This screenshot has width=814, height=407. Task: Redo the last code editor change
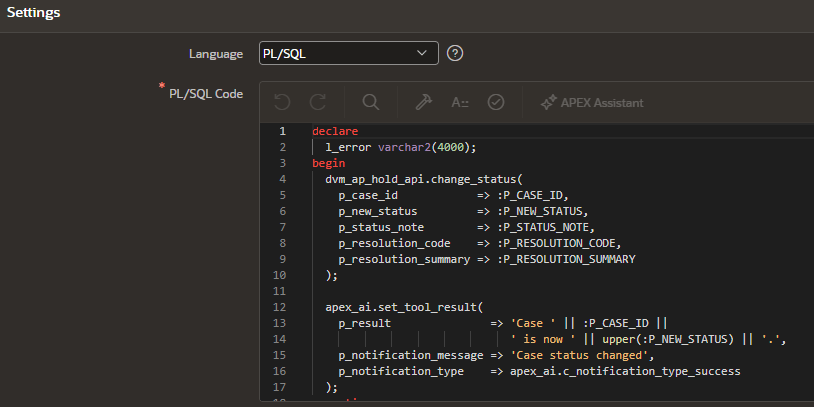click(x=318, y=103)
